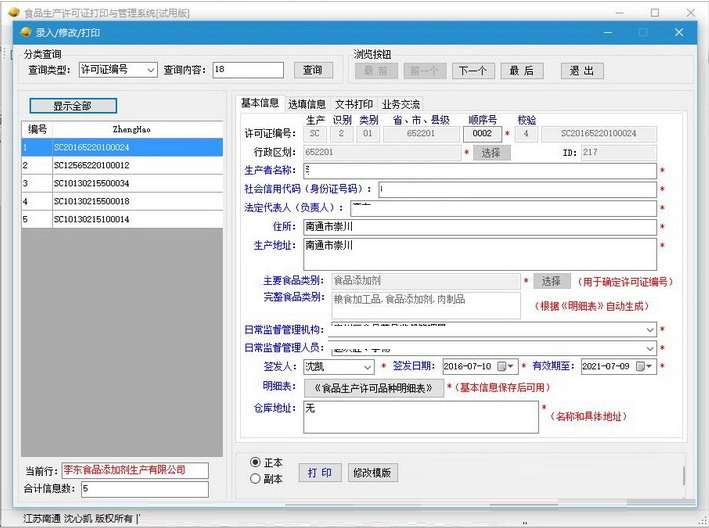
Task: Expand the 日常监督管理机构 dropdown
Action: (650, 329)
